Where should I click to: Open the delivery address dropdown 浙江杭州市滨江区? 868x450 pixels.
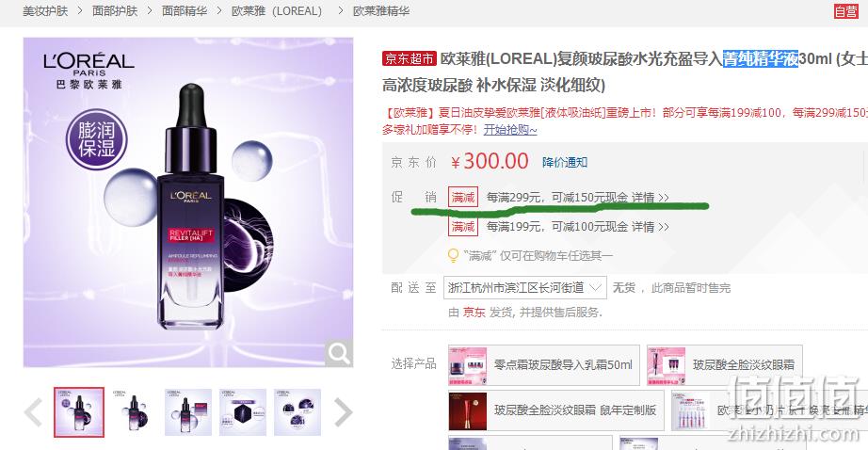[x=524, y=288]
